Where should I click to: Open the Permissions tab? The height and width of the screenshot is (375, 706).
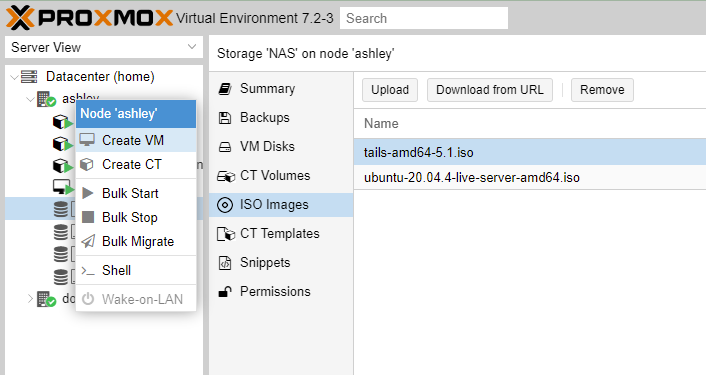[x=281, y=291]
